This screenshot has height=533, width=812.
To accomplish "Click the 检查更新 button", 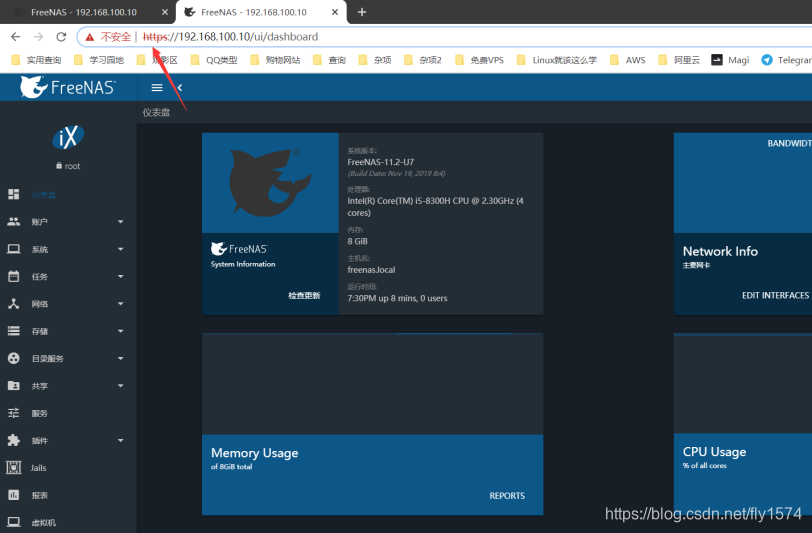I will coord(304,295).
